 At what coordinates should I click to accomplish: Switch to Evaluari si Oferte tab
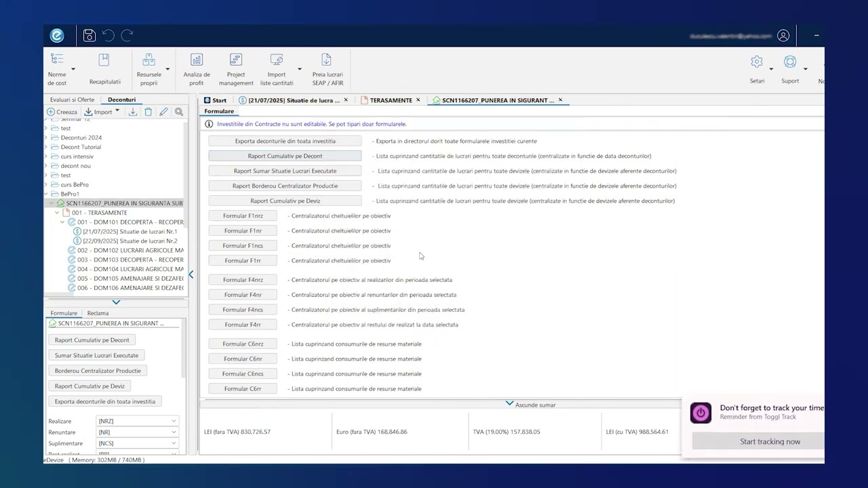click(73, 100)
